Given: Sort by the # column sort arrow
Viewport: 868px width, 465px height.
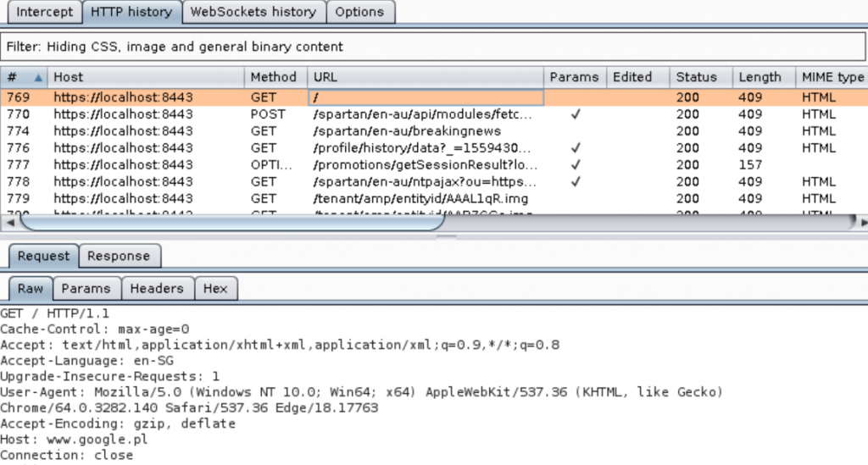Looking at the screenshot, I should pyautogui.click(x=37, y=77).
